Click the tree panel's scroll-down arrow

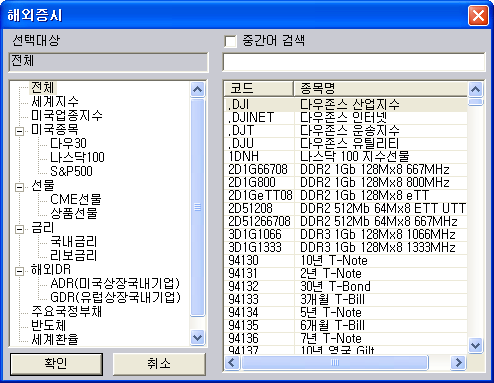tap(198, 337)
